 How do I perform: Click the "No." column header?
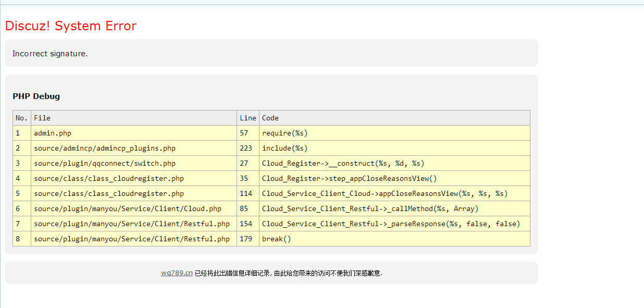(x=22, y=118)
